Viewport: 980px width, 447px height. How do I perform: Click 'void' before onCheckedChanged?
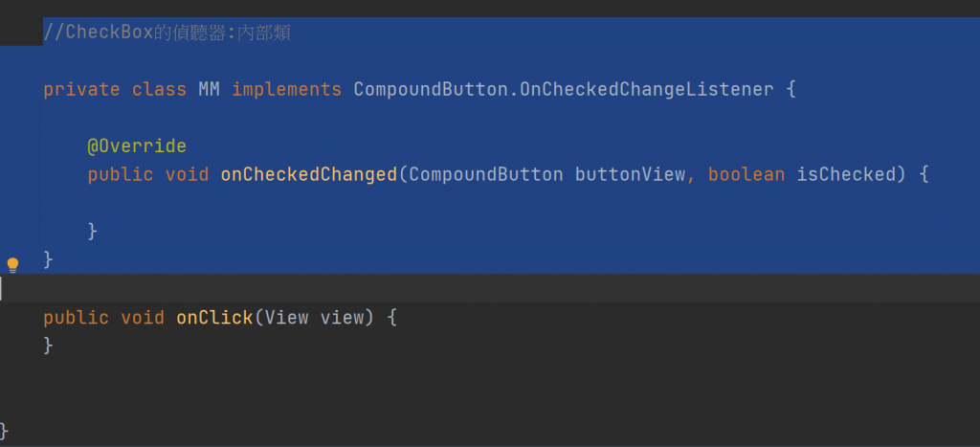click(x=188, y=174)
